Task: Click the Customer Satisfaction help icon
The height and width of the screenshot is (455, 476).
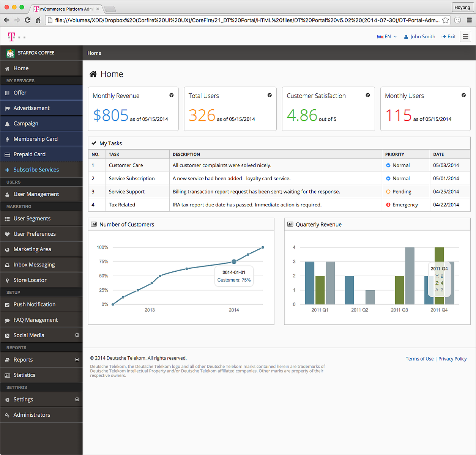Action: click(368, 95)
